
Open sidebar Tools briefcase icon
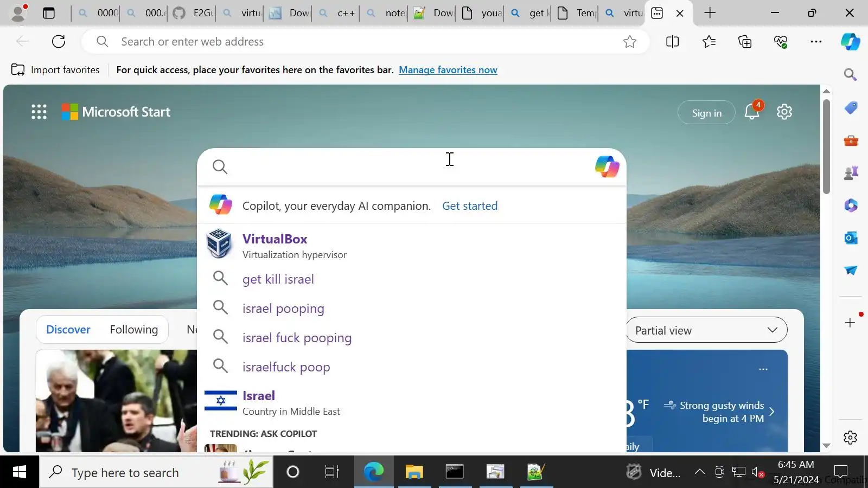tap(850, 140)
